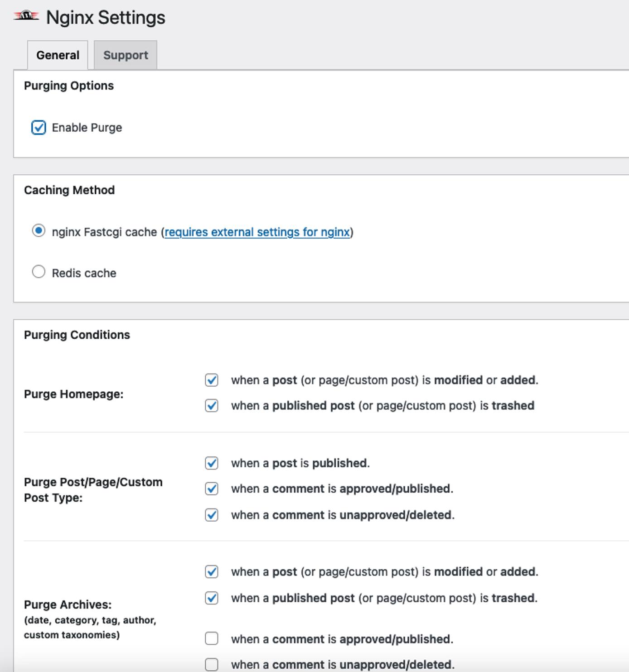Click the Enable Purge label text

(87, 127)
